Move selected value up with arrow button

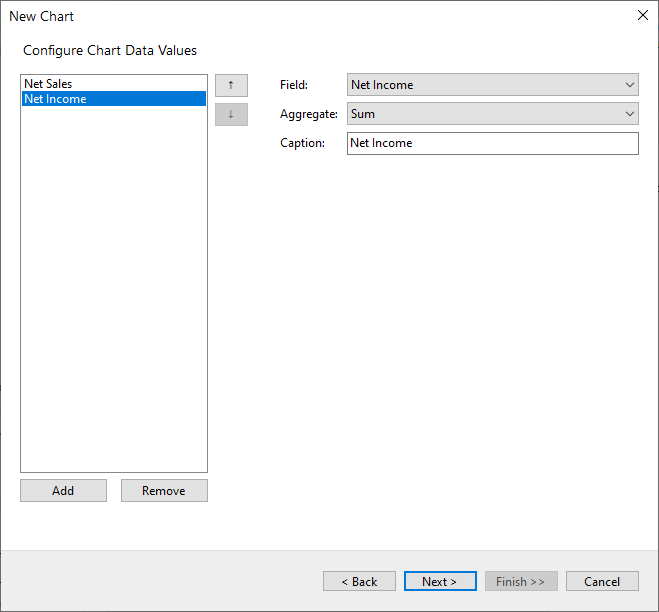[231, 85]
